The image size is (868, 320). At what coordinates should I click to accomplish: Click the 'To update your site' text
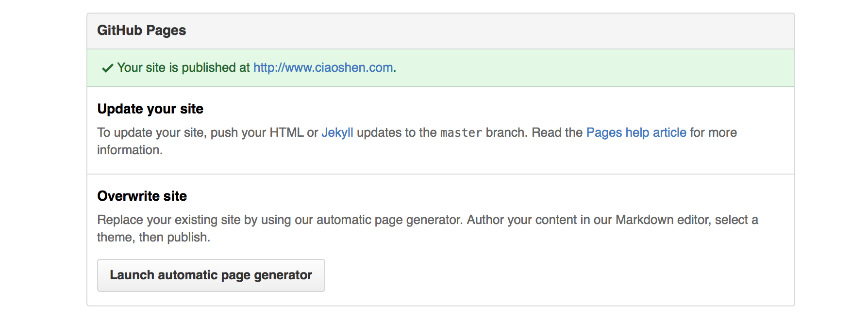tap(150, 133)
